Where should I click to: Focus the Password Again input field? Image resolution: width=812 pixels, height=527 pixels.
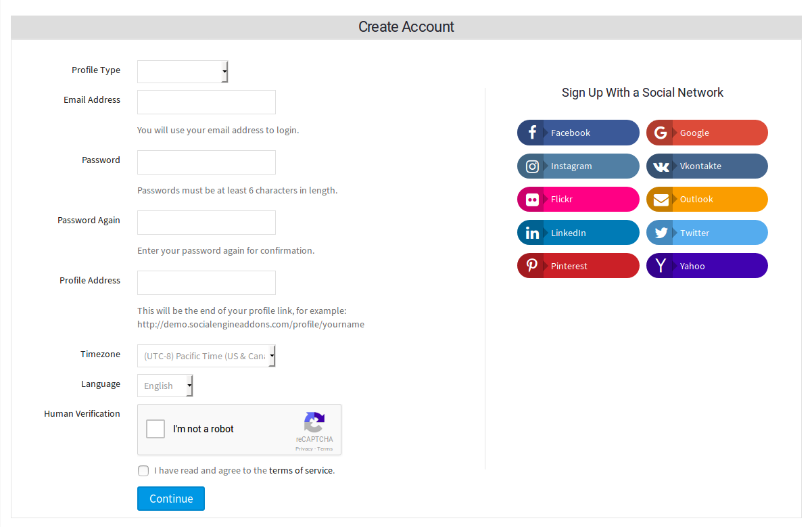[206, 223]
